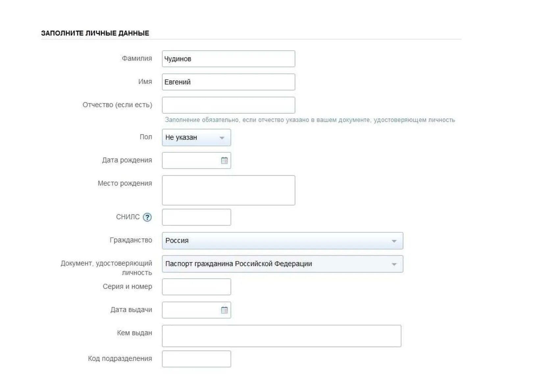Image resolution: width=554 pixels, height=392 pixels.
Task: Click the Имя field containing Евгений
Action: pyautogui.click(x=228, y=82)
